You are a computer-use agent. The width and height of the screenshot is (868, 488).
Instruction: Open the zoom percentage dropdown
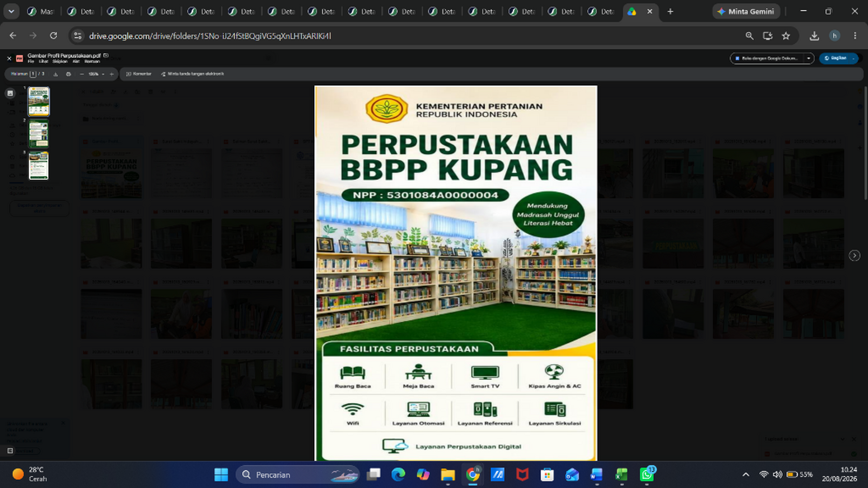click(x=96, y=74)
